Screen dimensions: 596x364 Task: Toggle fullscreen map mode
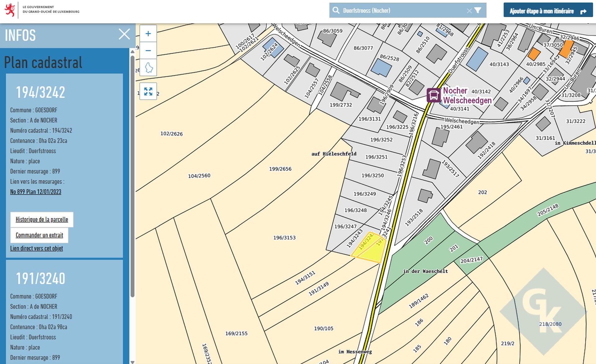click(148, 91)
